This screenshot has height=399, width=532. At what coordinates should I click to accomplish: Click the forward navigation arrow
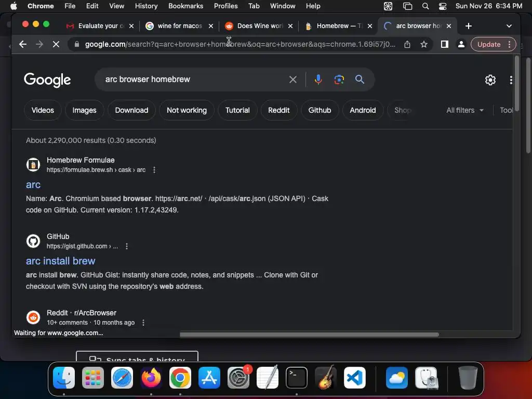(x=39, y=44)
